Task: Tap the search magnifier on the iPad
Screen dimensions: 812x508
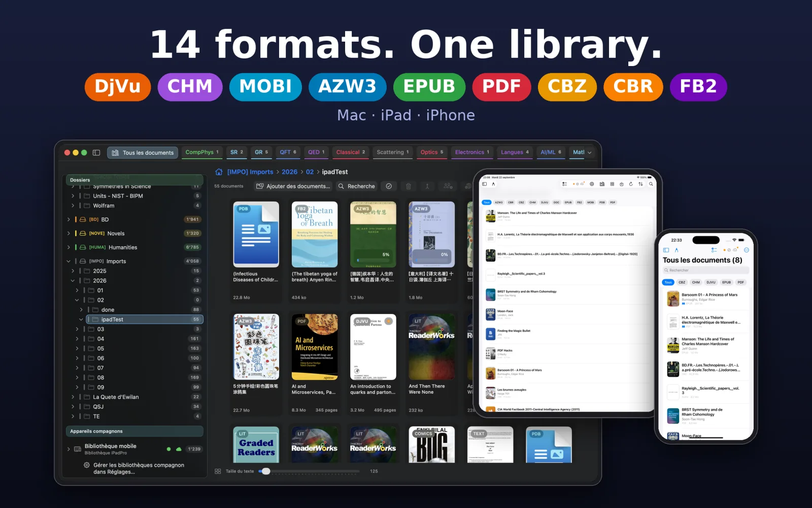Action: point(651,184)
